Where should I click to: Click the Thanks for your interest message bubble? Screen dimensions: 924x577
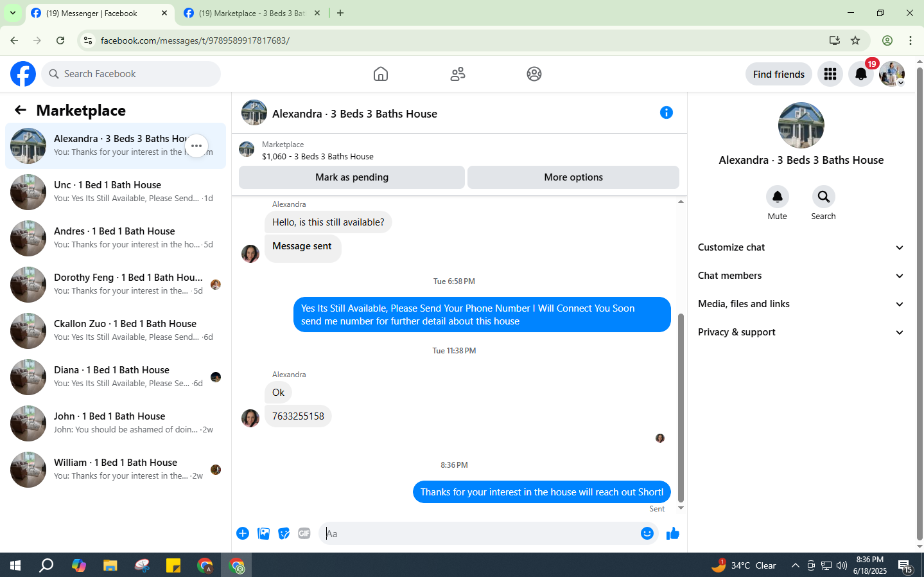click(542, 492)
